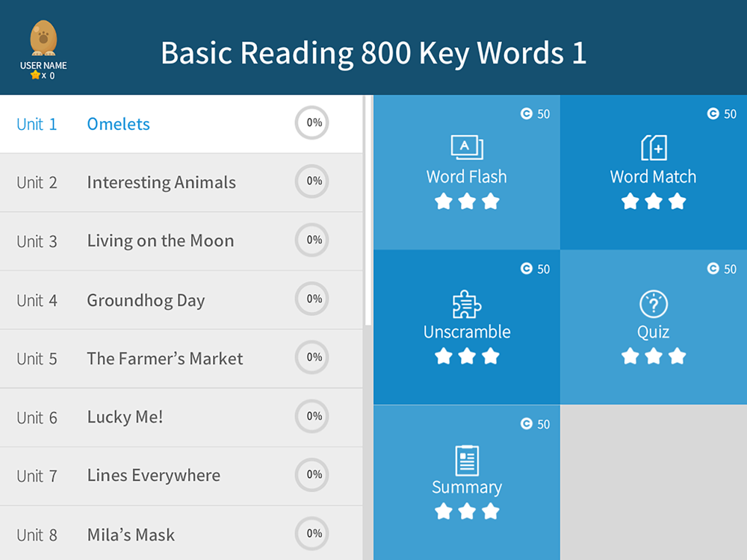Screen dimensions: 747x560
Task: Click the coin icon on Word Flash tile
Action: pyautogui.click(x=526, y=113)
